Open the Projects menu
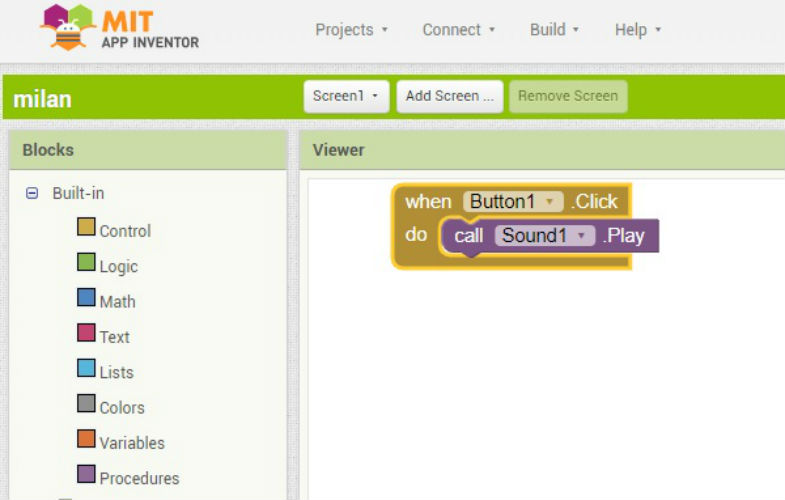The width and height of the screenshot is (785, 500). (x=351, y=30)
